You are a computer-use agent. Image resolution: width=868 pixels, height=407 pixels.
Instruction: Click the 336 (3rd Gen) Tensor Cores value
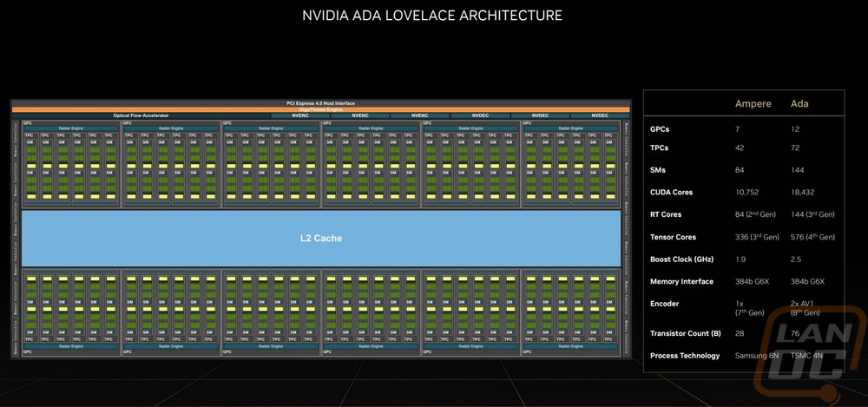coord(757,237)
